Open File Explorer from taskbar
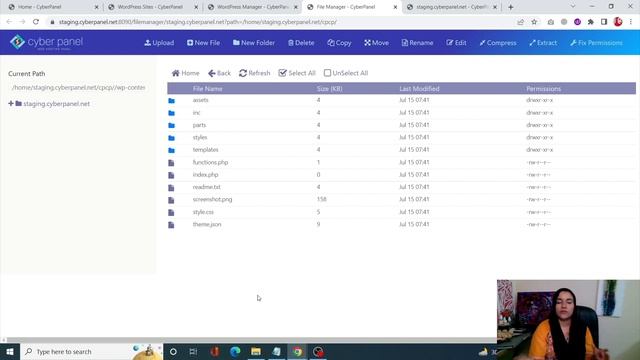 pos(256,351)
